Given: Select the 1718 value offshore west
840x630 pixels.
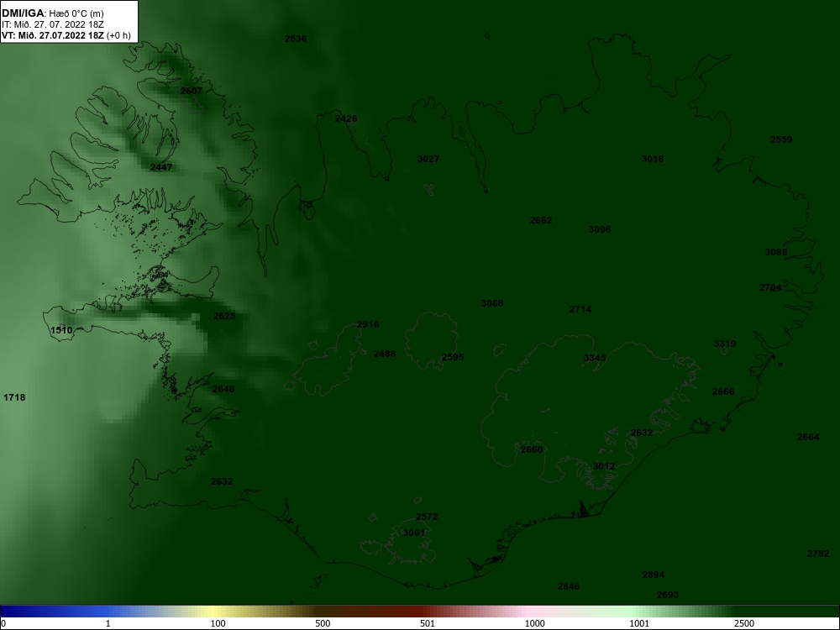Looking at the screenshot, I should click(14, 397).
